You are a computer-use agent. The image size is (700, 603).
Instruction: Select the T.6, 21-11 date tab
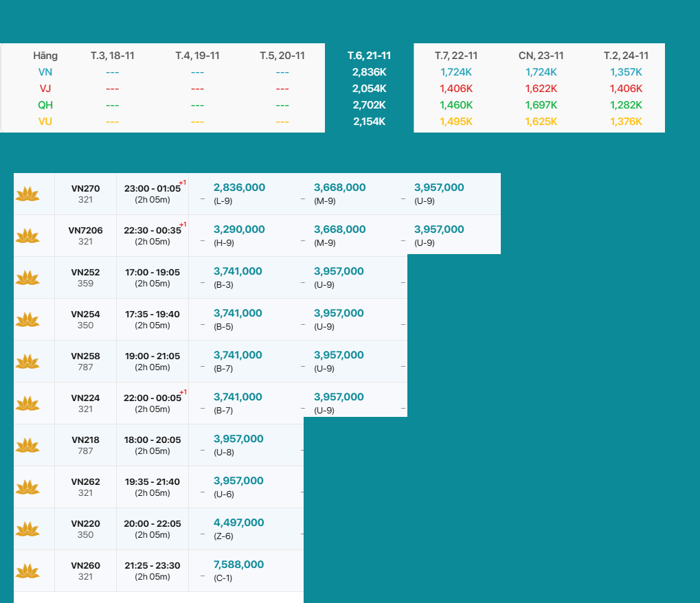pyautogui.click(x=369, y=56)
